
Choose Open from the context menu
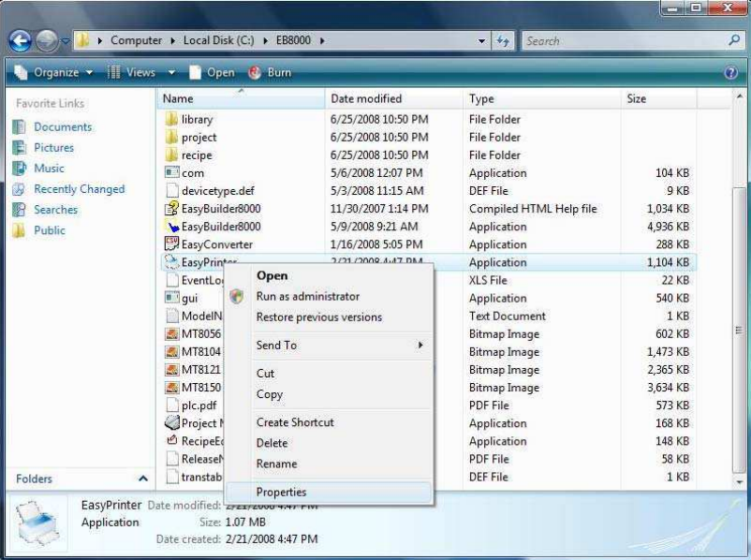[272, 275]
